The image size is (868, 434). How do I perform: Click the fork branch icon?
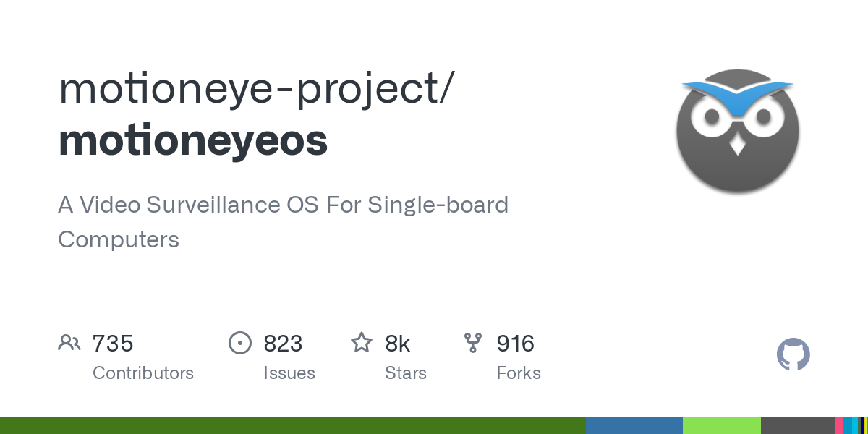coord(473,343)
